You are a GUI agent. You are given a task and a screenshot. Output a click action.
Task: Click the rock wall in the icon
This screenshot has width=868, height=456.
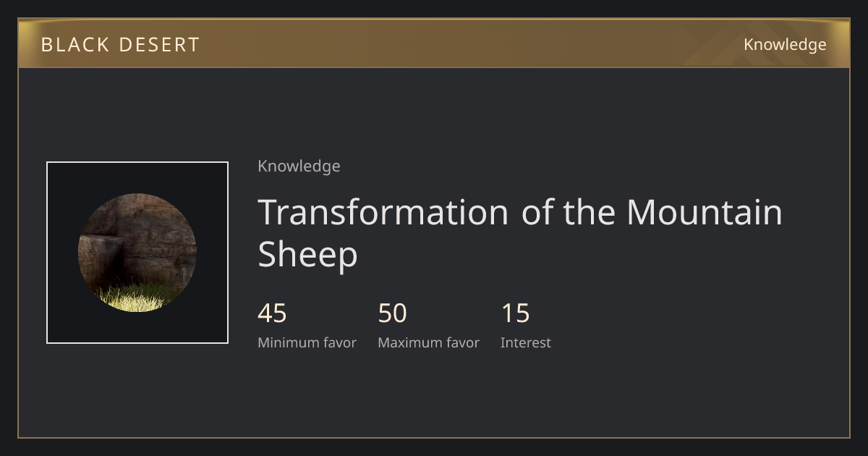[137, 235]
